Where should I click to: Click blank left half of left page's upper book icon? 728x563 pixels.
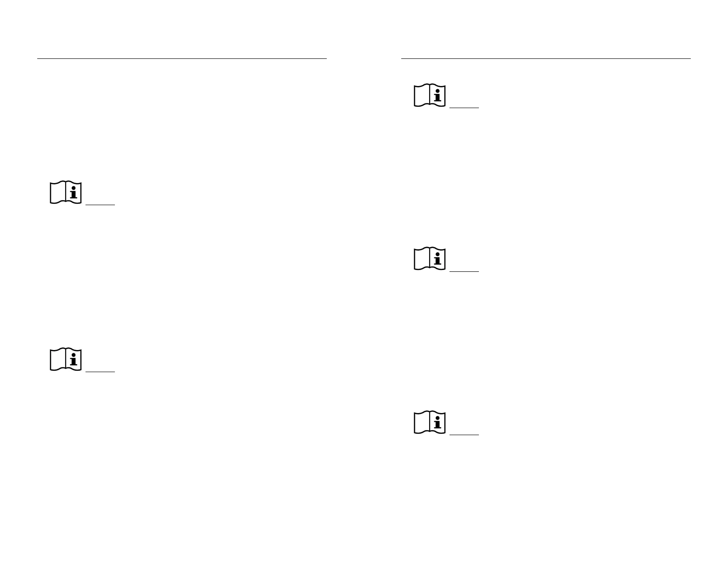point(58,193)
